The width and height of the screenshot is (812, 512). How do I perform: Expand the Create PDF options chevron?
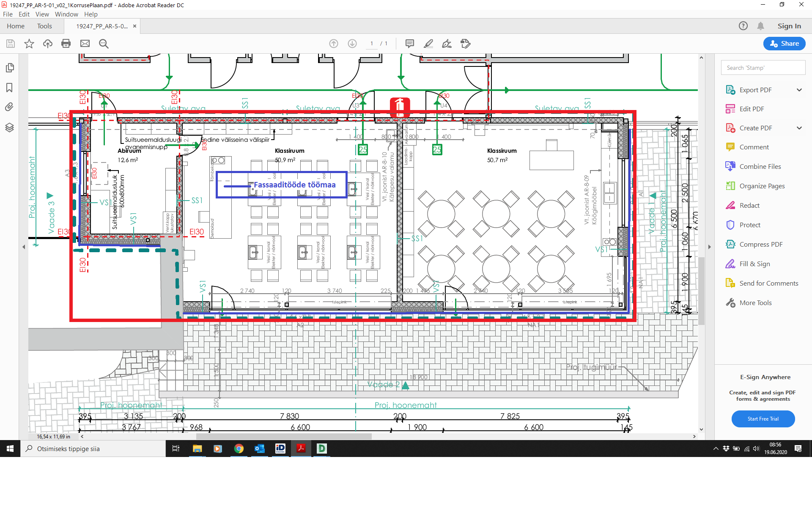point(799,128)
